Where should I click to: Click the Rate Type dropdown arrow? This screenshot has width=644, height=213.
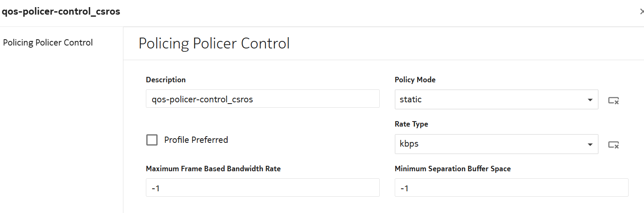590,145
